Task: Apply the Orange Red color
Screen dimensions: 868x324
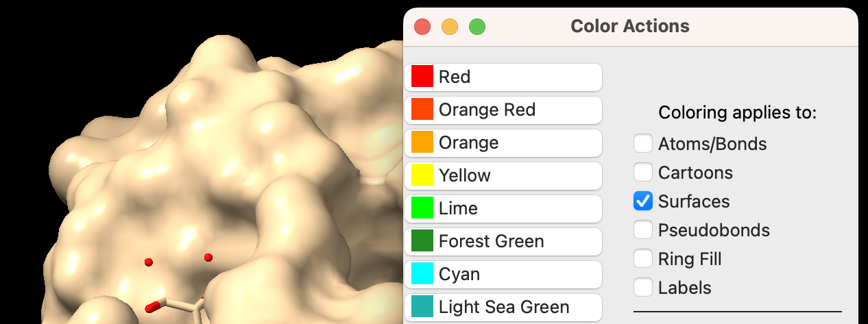Action: tap(503, 110)
